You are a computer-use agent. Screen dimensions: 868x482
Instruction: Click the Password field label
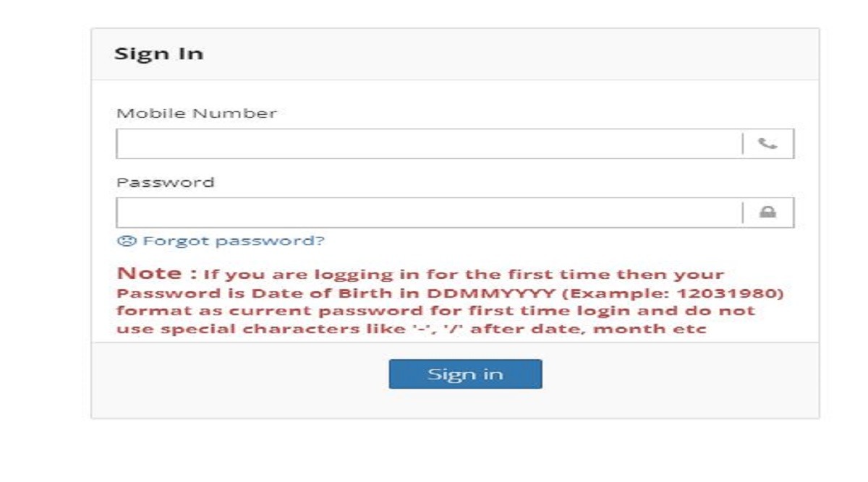pos(165,182)
